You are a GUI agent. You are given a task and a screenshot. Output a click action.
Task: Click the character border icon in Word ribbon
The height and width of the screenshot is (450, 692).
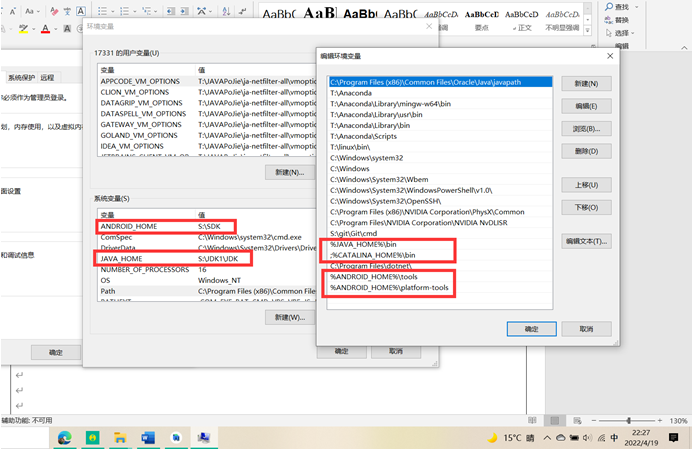point(81,11)
